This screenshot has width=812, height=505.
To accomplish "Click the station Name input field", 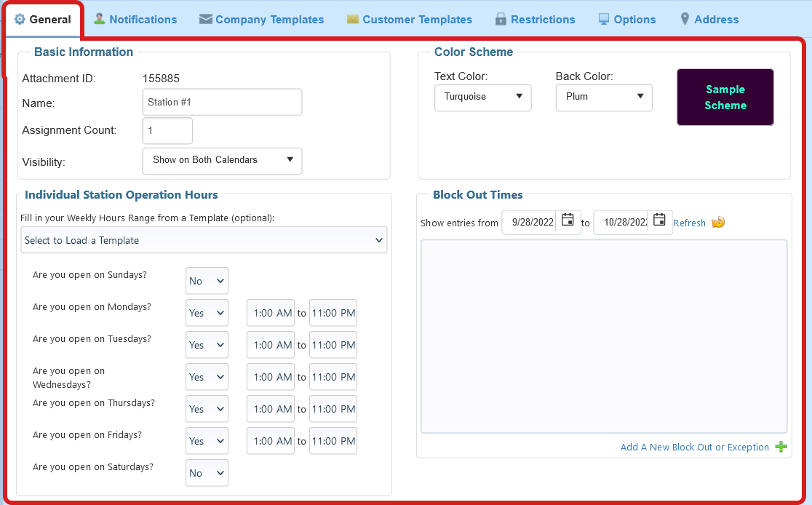I will coord(222,103).
